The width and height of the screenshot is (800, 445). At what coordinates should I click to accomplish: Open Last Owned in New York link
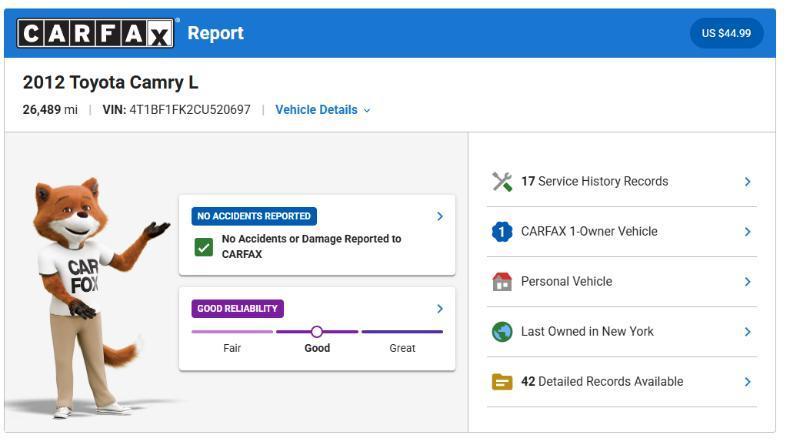[x=587, y=331]
